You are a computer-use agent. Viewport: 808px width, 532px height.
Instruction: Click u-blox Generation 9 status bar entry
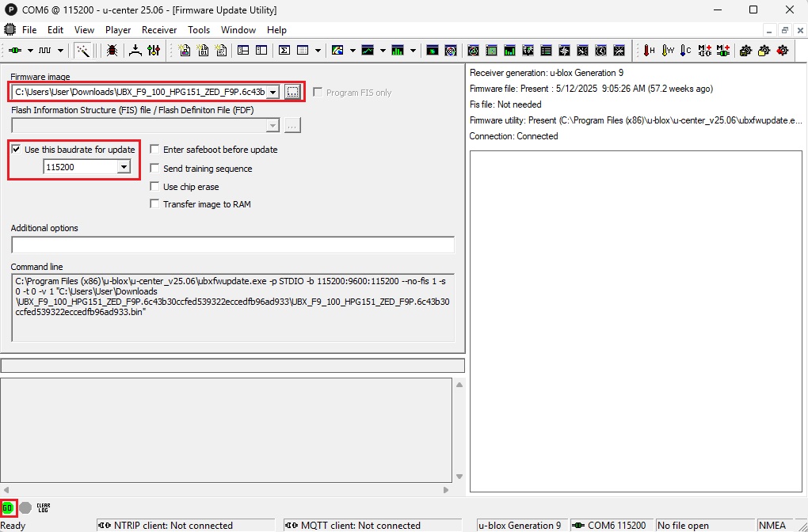pyautogui.click(x=522, y=526)
